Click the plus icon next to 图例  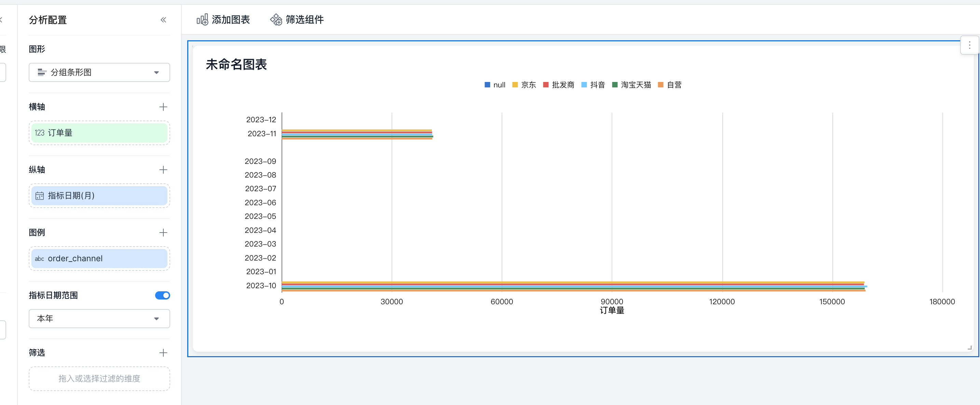click(x=163, y=232)
